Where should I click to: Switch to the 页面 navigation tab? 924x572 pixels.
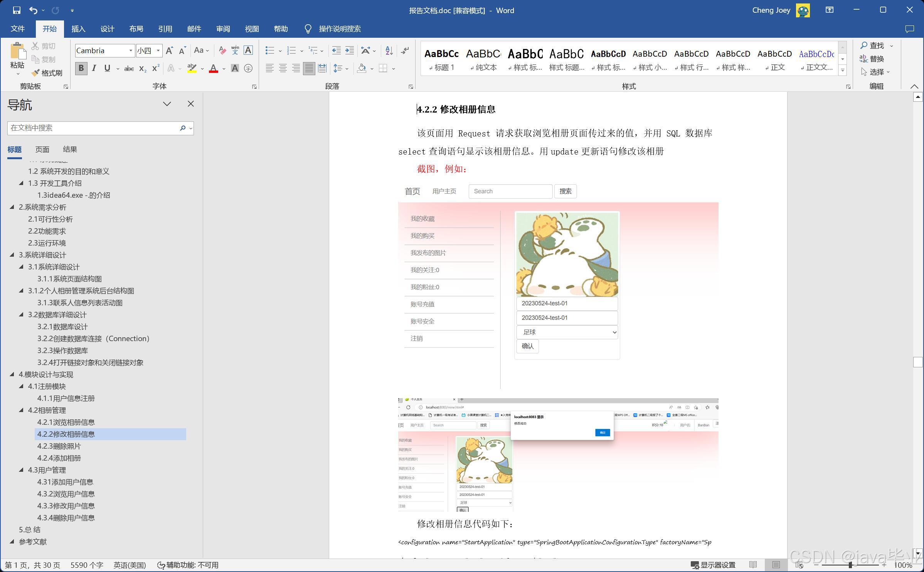[42, 150]
